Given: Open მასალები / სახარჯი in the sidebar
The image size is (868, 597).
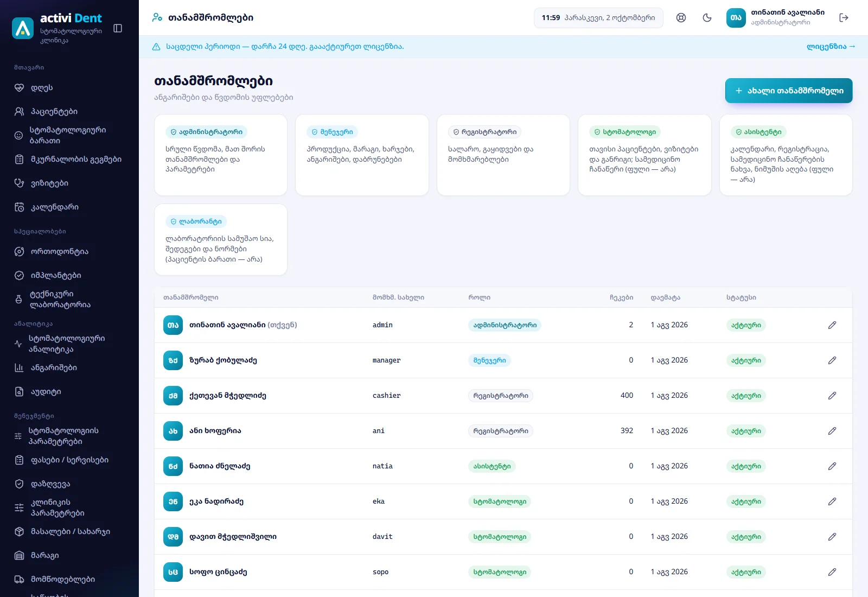Looking at the screenshot, I should 69,532.
